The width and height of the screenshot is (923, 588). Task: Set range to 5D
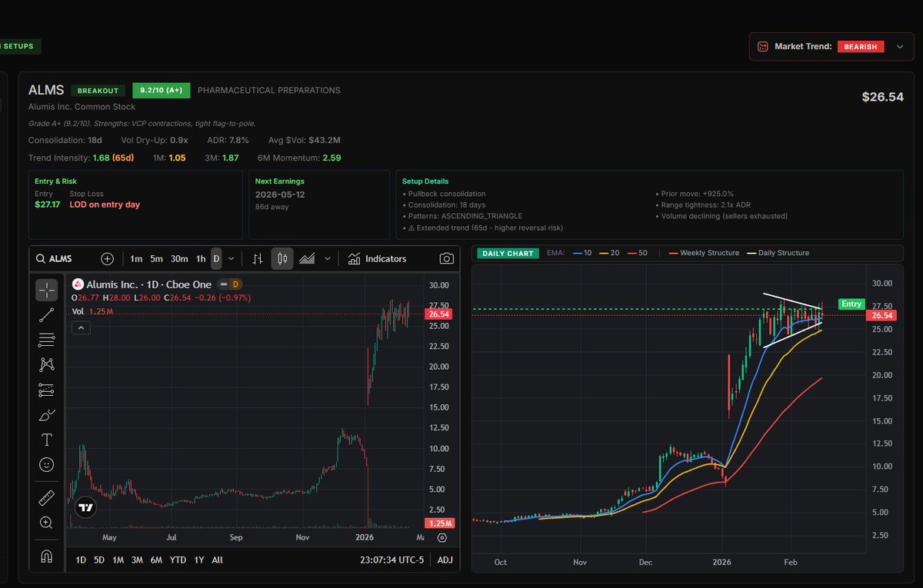pos(99,560)
